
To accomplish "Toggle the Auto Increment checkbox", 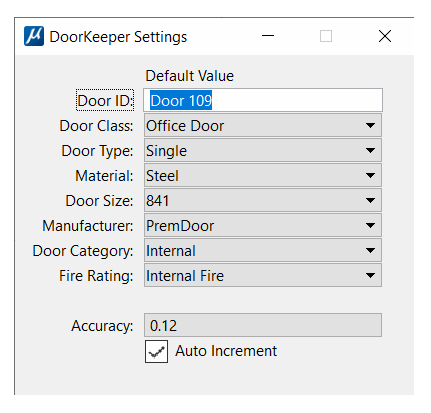I will (x=156, y=351).
